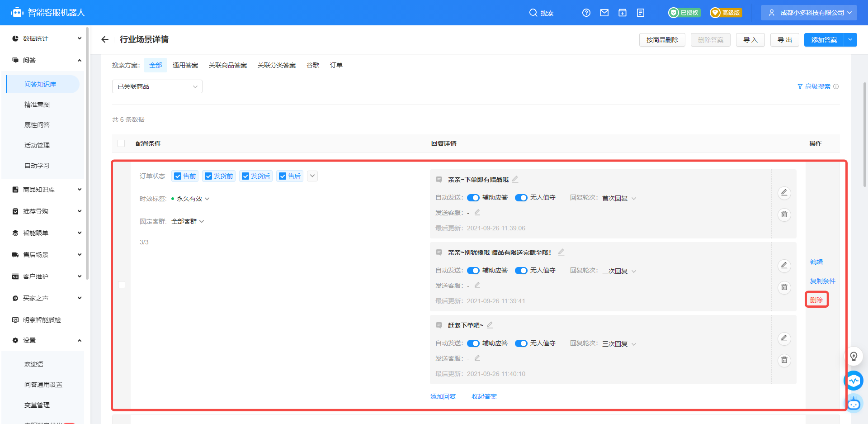
Task: Uncheck the 发货后 order status
Action: pyautogui.click(x=245, y=176)
